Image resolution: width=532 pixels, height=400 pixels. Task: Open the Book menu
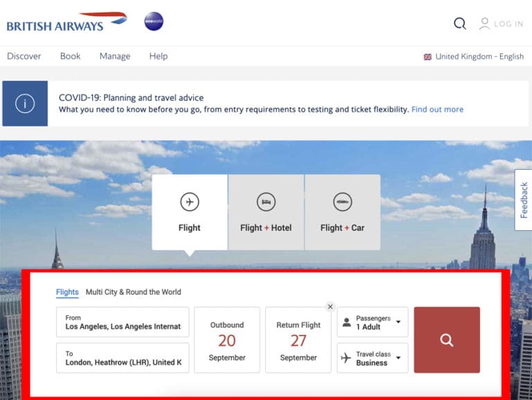(x=70, y=56)
